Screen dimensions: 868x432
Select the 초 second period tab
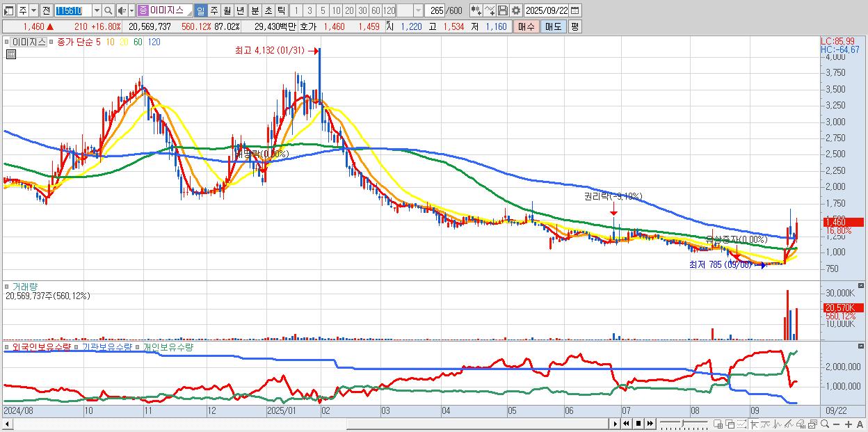click(268, 10)
